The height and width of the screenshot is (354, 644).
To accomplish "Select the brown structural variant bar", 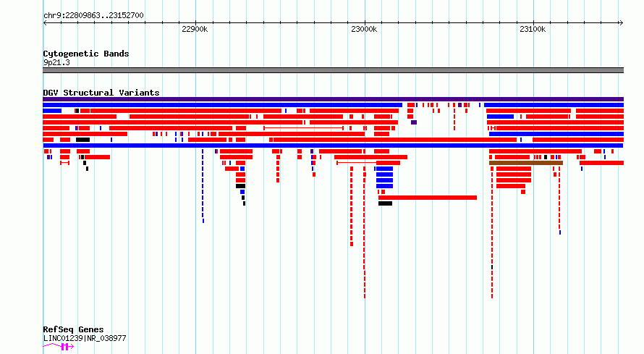I will (526, 163).
